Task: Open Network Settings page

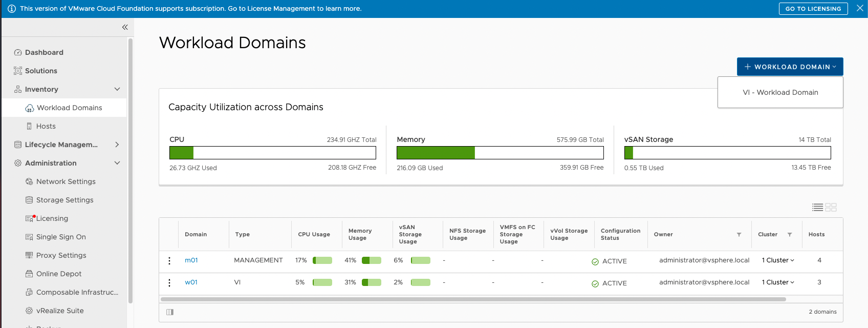Action: coord(66,181)
